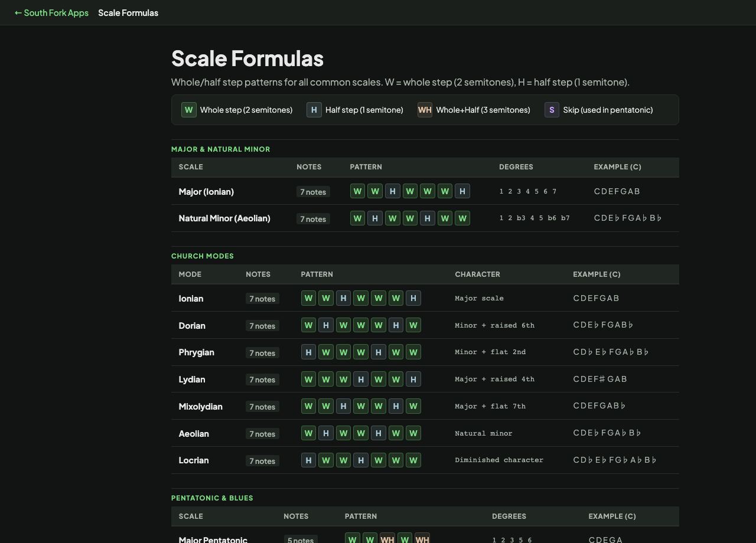This screenshot has width=756, height=543.
Task: Click the S skip legend badge
Action: [x=552, y=110]
